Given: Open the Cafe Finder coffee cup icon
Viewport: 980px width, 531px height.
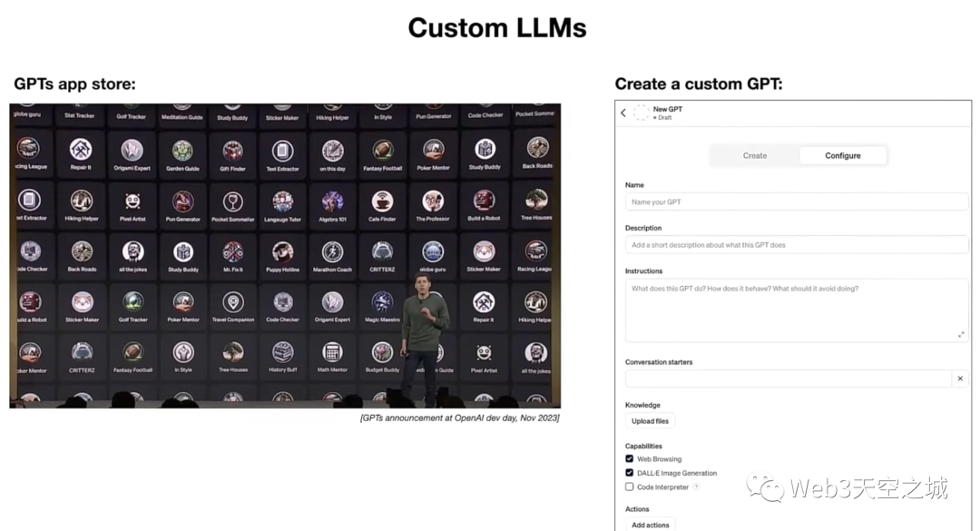Looking at the screenshot, I should pos(382,202).
